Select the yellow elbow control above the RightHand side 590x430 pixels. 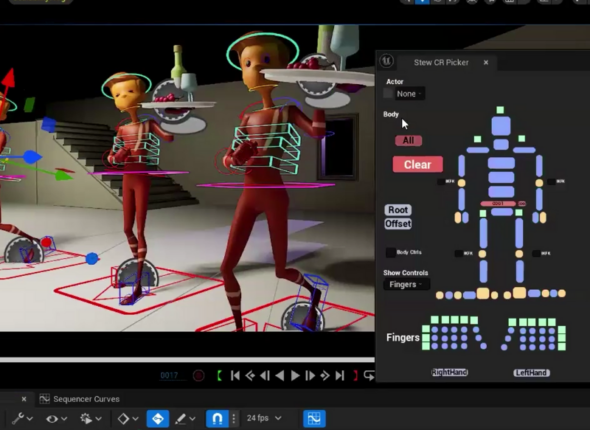(x=461, y=183)
